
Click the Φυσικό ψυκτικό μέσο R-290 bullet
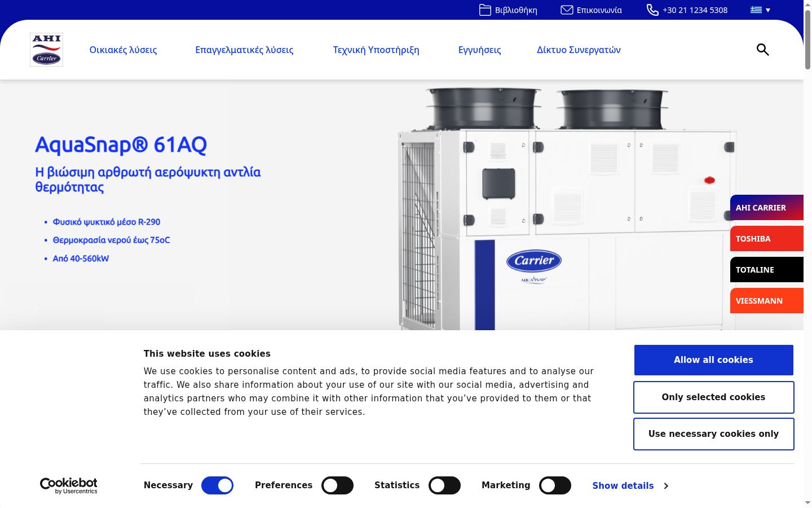[107, 222]
